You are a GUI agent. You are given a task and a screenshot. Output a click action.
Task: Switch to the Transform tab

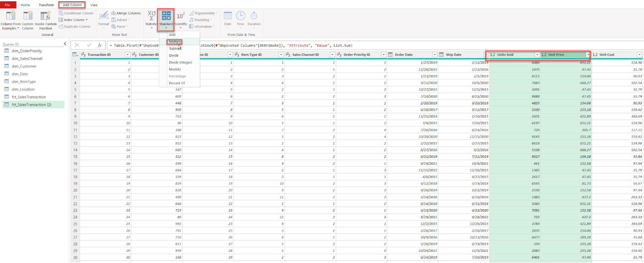click(x=46, y=5)
